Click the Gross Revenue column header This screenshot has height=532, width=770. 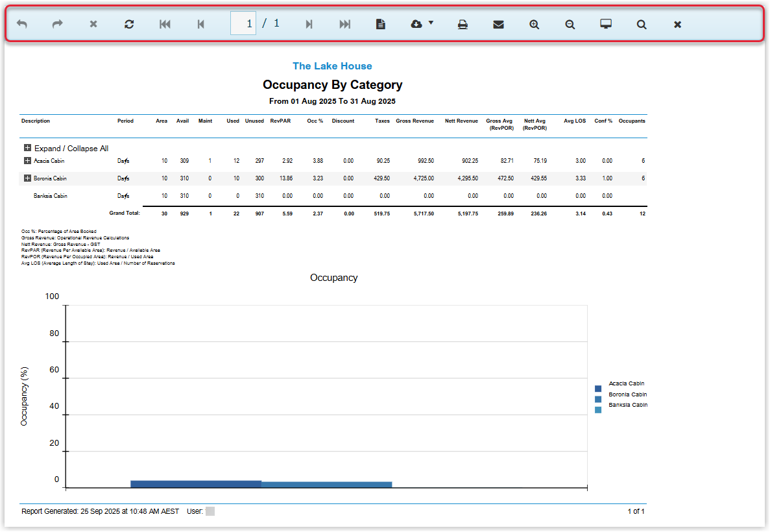click(415, 121)
